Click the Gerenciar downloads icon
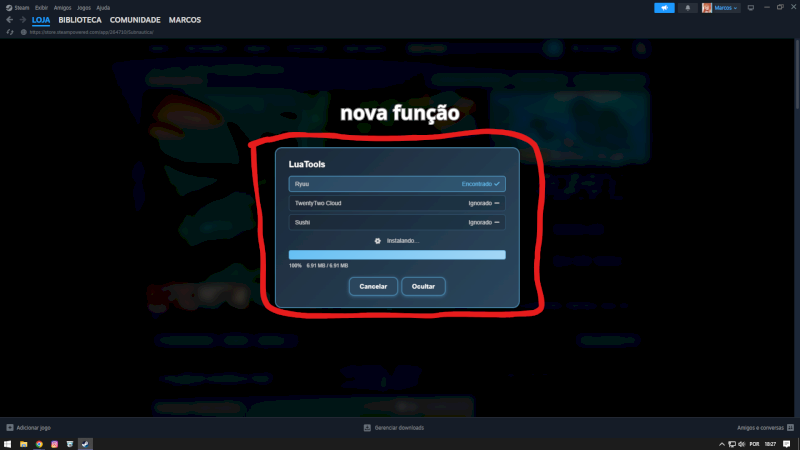The image size is (800, 450). (367, 428)
